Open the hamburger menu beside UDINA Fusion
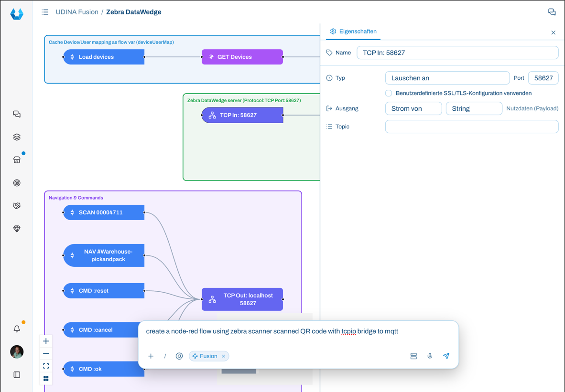This screenshot has width=565, height=392. click(x=45, y=12)
